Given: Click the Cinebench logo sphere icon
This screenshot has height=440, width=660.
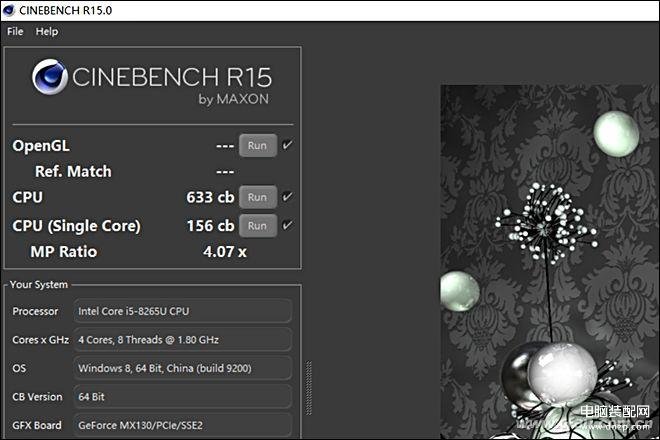Looking at the screenshot, I should click(x=50, y=77).
